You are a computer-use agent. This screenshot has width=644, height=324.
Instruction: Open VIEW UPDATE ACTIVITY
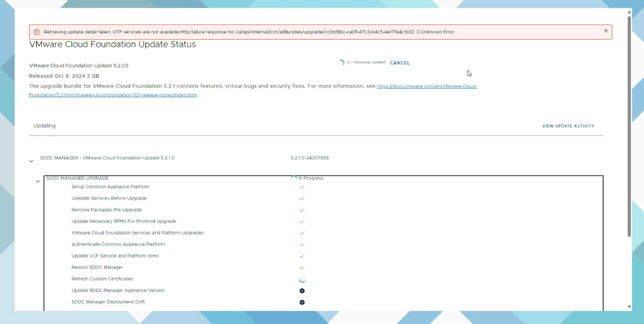568,126
